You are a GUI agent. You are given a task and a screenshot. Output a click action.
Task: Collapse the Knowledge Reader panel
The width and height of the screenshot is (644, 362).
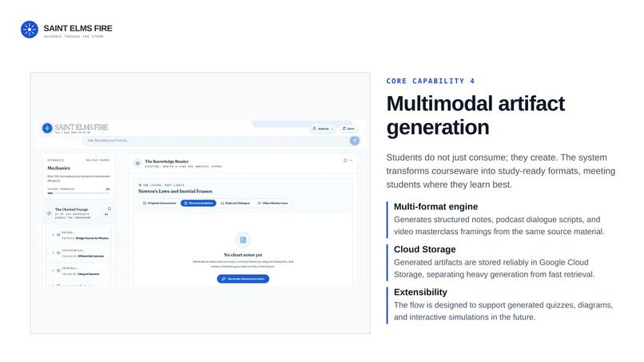tap(351, 161)
